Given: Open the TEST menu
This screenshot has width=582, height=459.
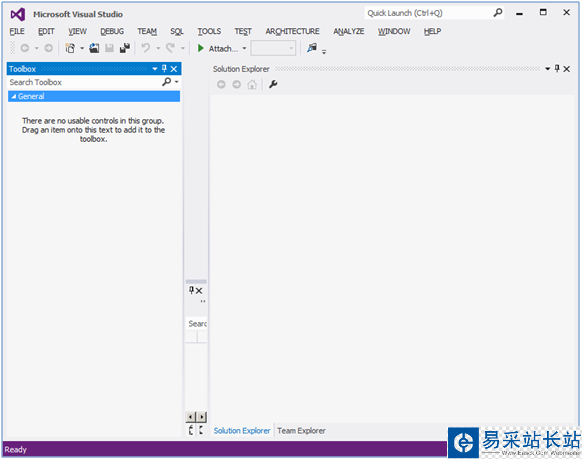Looking at the screenshot, I should [x=243, y=32].
